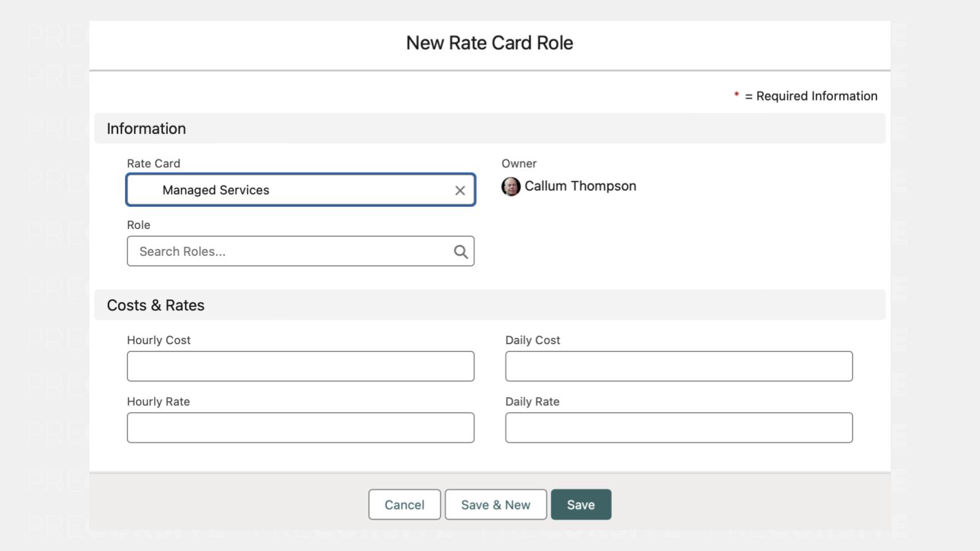This screenshot has height=551, width=980.
Task: Select the Daily Rate input box
Action: click(679, 427)
